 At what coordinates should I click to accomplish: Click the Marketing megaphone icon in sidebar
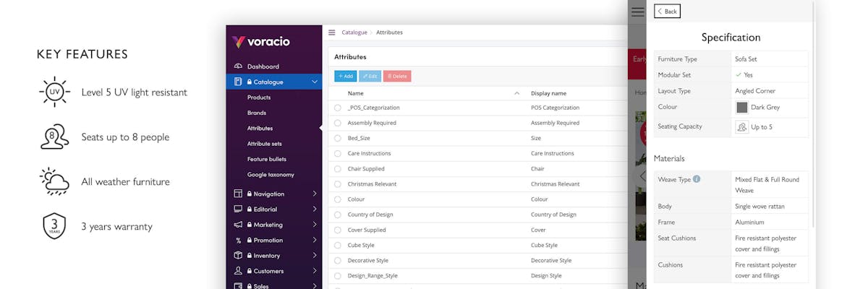point(238,225)
